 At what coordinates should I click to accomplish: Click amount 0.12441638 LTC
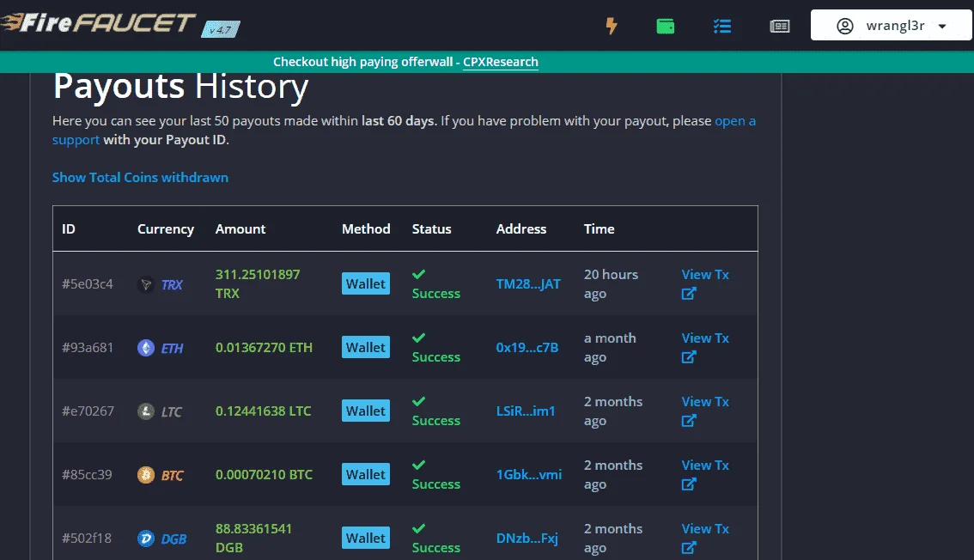click(x=264, y=411)
